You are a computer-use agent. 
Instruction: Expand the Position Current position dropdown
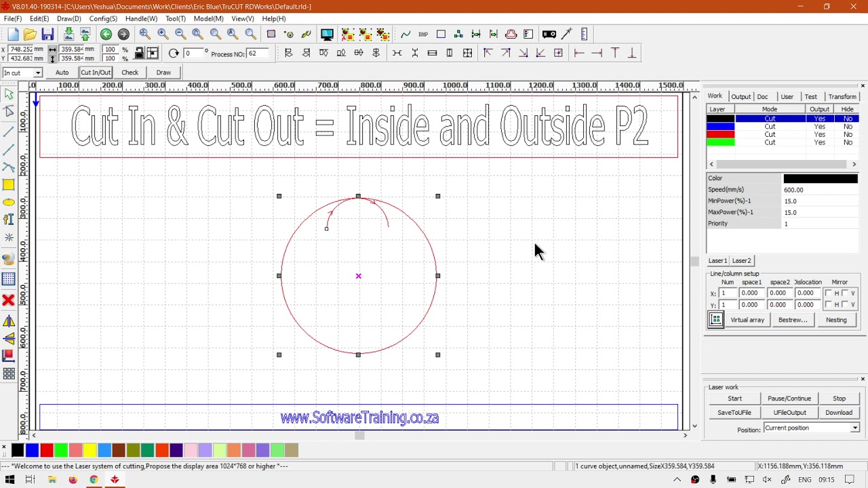click(855, 428)
